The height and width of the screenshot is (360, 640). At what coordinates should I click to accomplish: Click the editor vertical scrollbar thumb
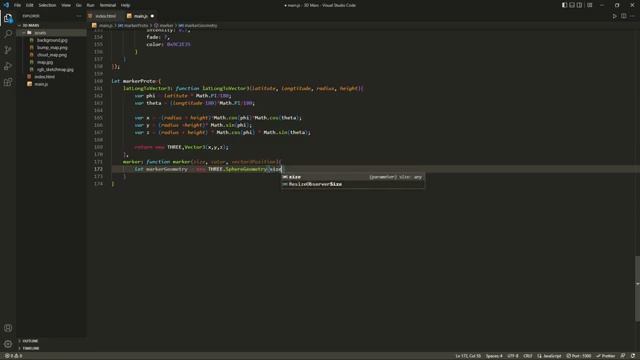tap(637, 288)
